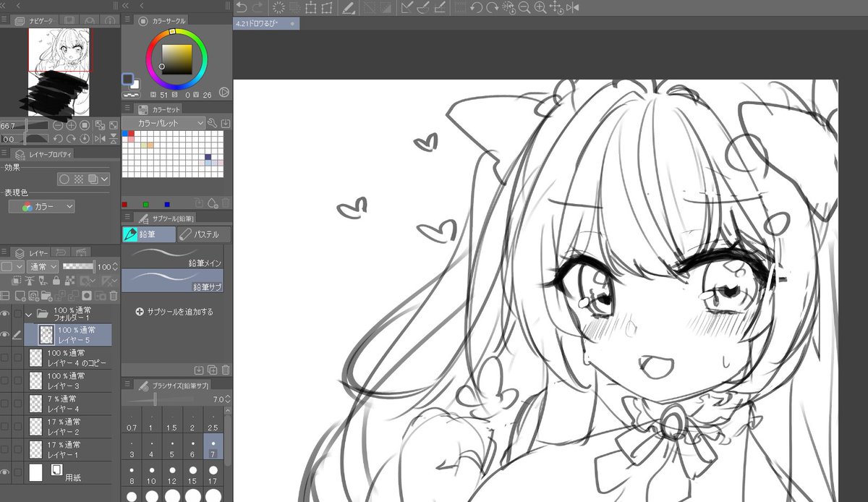This screenshot has width=868, height=502.
Task: Click the Rotate right icon in top toolbar
Action: pos(492,7)
